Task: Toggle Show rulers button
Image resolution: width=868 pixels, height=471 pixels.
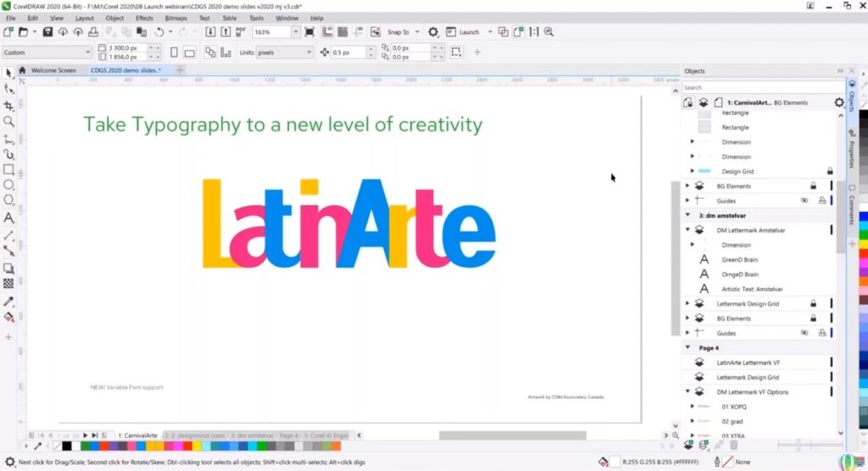Action: (327, 32)
